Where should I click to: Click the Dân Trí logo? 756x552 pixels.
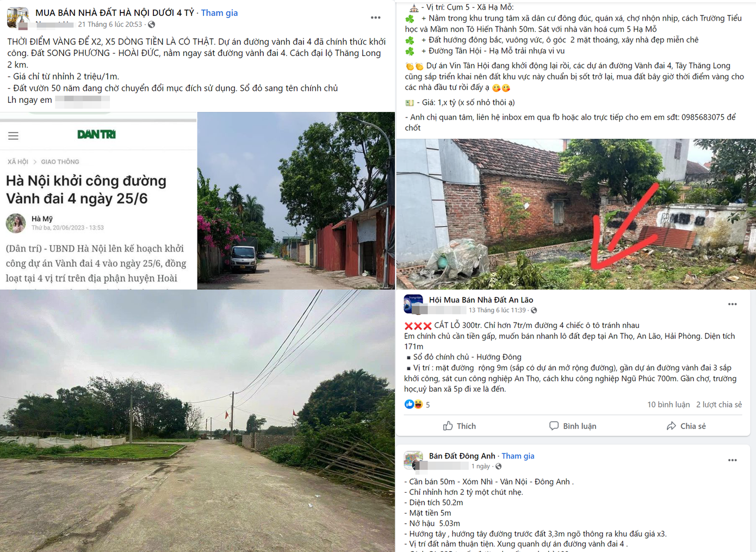pyautogui.click(x=96, y=134)
